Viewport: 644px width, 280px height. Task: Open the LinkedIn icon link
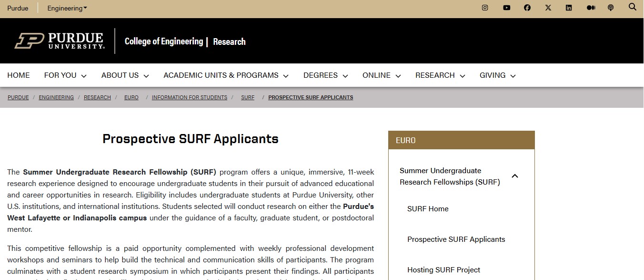(x=569, y=8)
